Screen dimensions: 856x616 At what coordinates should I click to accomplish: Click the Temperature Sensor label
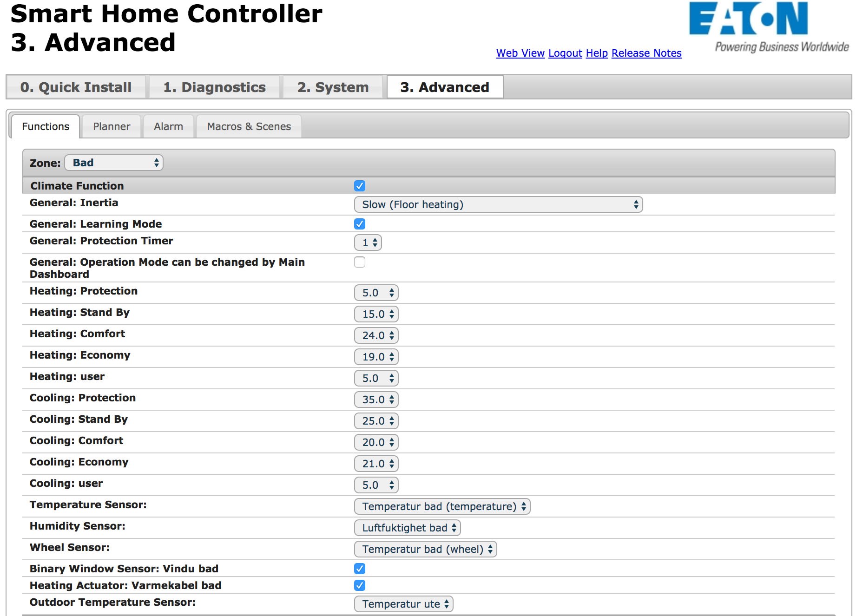[88, 505]
